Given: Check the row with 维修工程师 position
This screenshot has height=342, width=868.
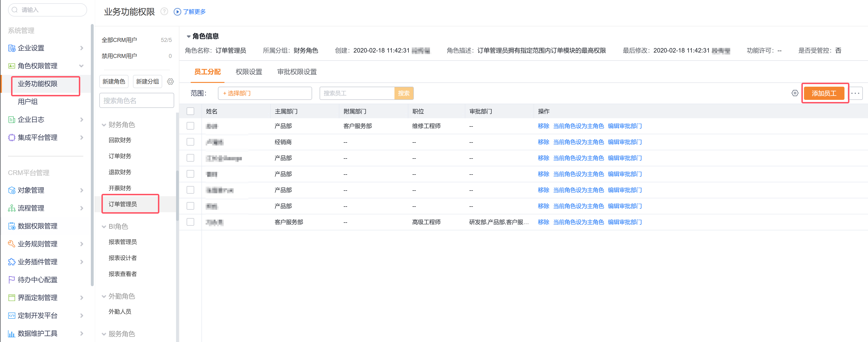Looking at the screenshot, I should click(x=190, y=126).
